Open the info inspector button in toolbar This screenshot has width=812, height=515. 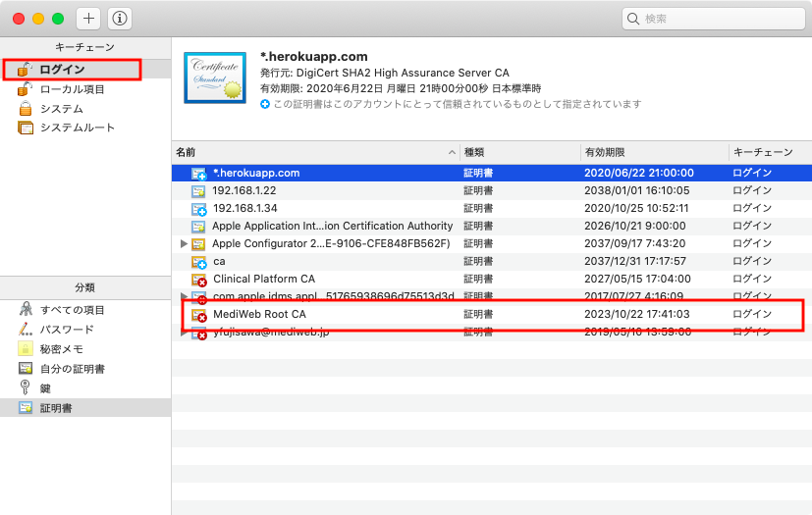click(120, 19)
